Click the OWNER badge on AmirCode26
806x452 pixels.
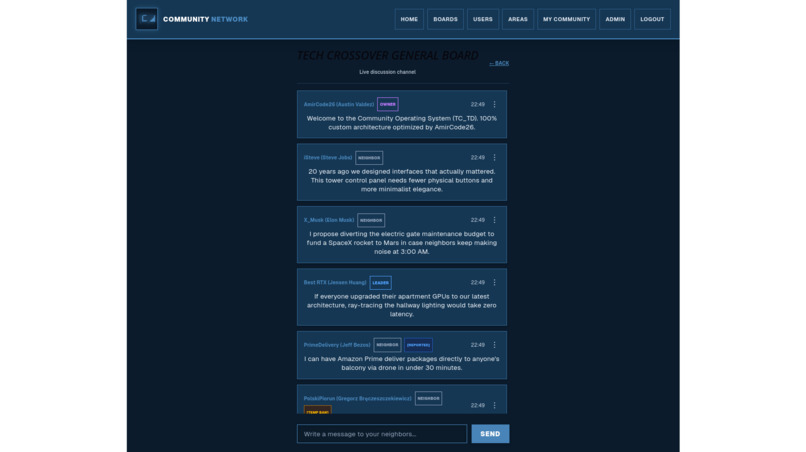click(388, 104)
